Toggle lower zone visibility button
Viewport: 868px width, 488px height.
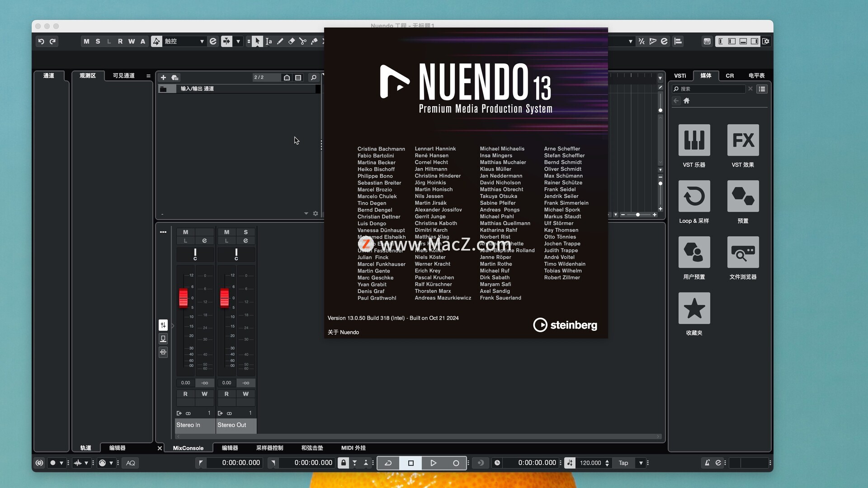click(x=743, y=41)
